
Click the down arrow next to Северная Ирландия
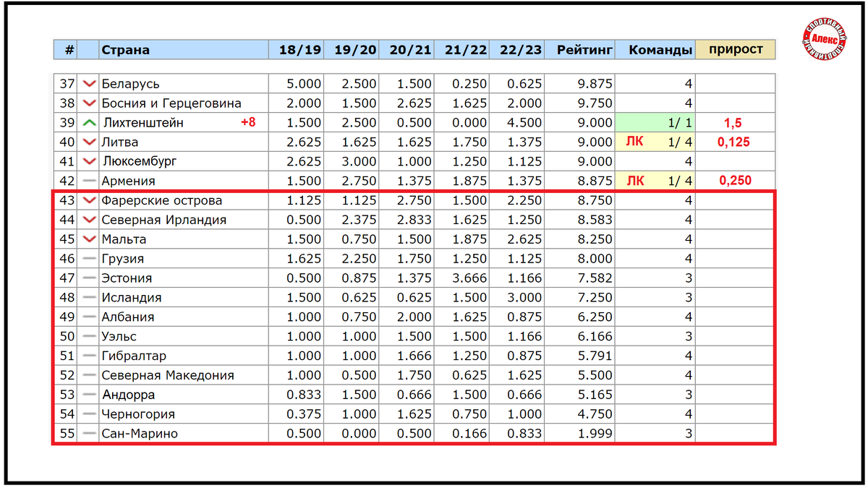[90, 220]
